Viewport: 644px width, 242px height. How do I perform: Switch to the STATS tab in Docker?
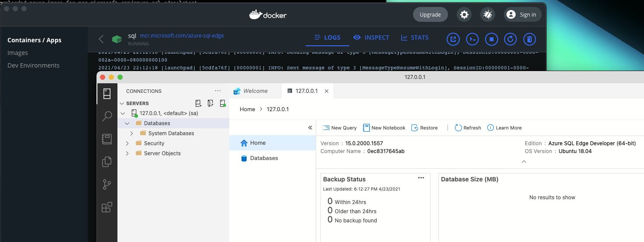(x=415, y=37)
